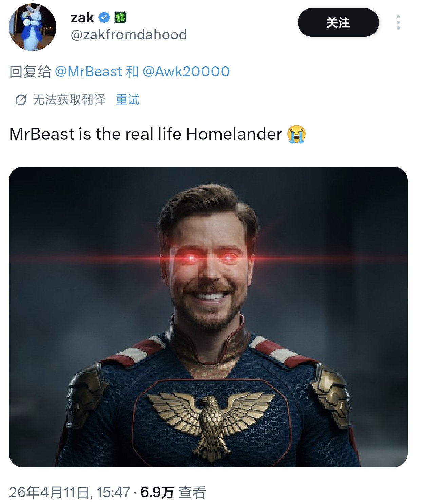
Task: Open the attached Homelander costume image
Action: pos(208,317)
